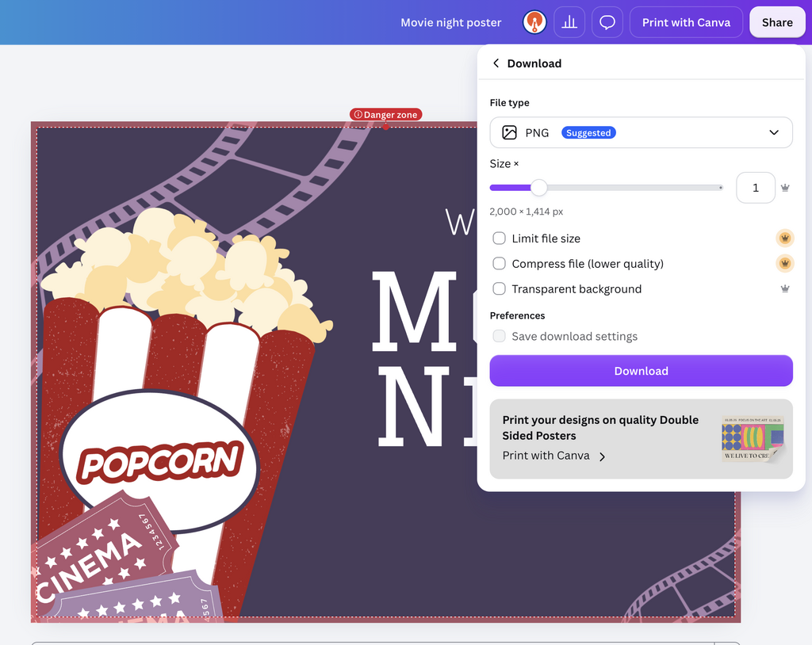Open the user profile avatar
This screenshot has height=645, width=812.
click(x=534, y=22)
